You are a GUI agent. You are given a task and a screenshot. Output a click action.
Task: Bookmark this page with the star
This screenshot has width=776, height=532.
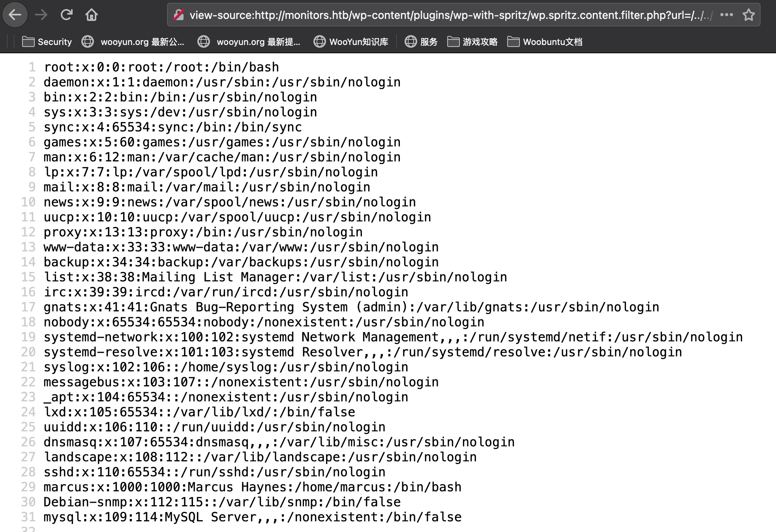click(748, 15)
